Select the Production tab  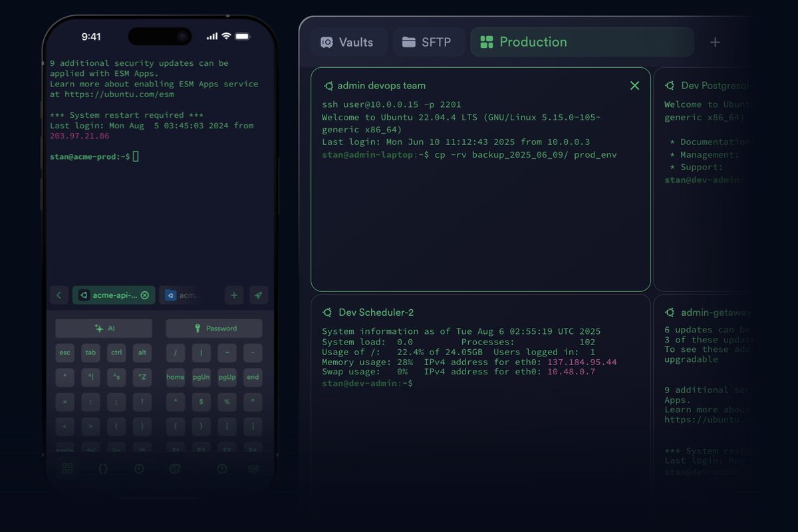tap(582, 43)
